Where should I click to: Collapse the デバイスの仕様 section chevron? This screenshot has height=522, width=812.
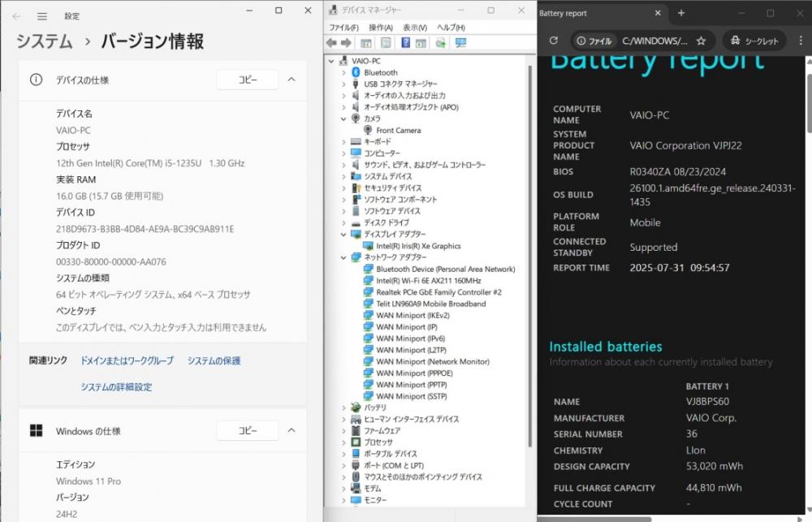point(292,80)
